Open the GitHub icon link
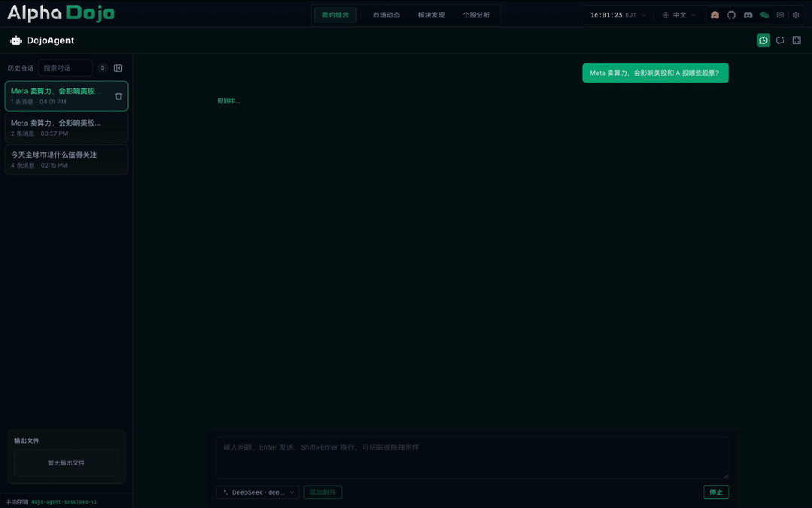 [x=731, y=15]
